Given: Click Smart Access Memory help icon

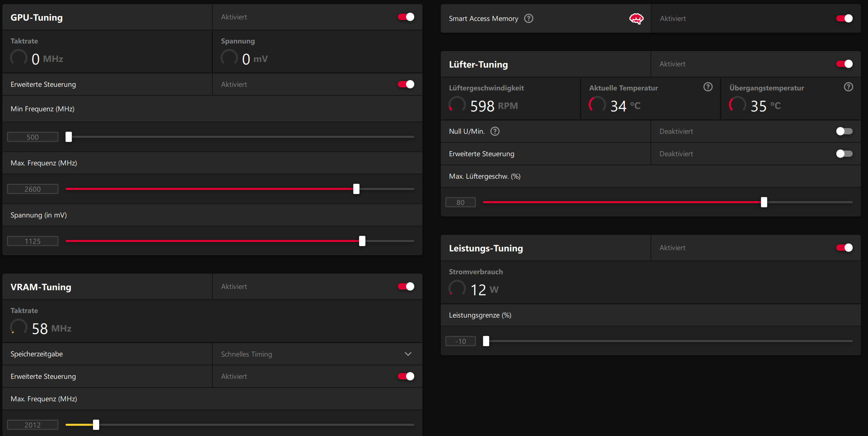Looking at the screenshot, I should [x=528, y=18].
